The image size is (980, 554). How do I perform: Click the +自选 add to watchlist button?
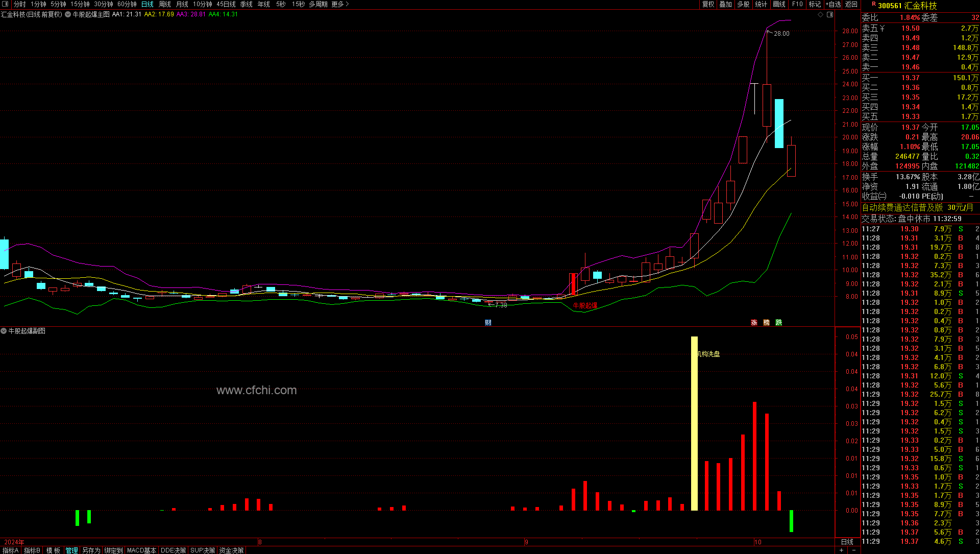click(x=833, y=4)
